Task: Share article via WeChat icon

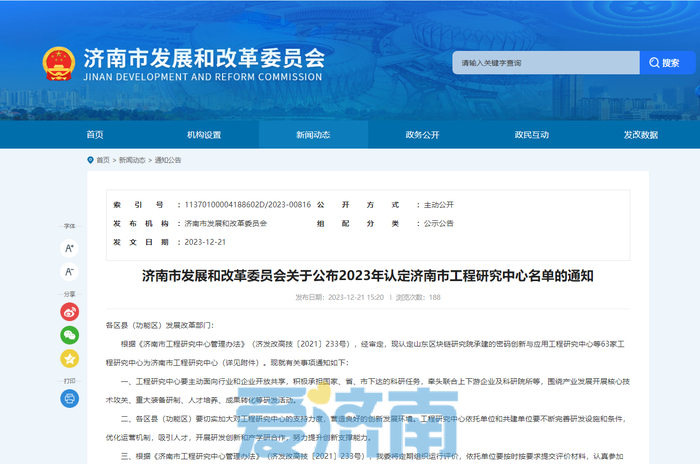Action: [70, 335]
